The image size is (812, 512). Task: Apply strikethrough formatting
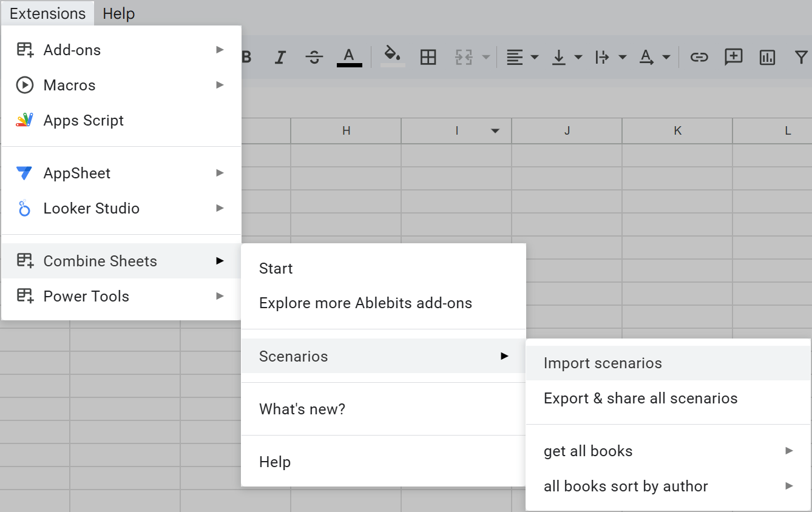314,58
